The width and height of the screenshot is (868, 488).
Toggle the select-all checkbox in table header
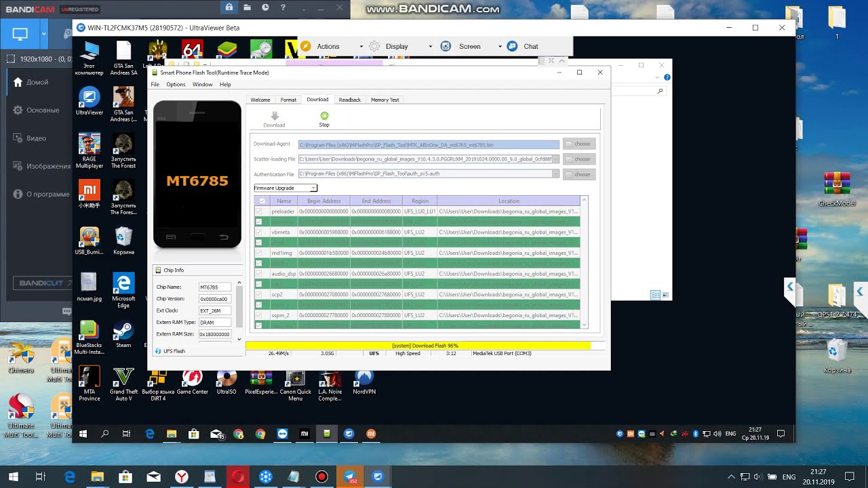(262, 201)
